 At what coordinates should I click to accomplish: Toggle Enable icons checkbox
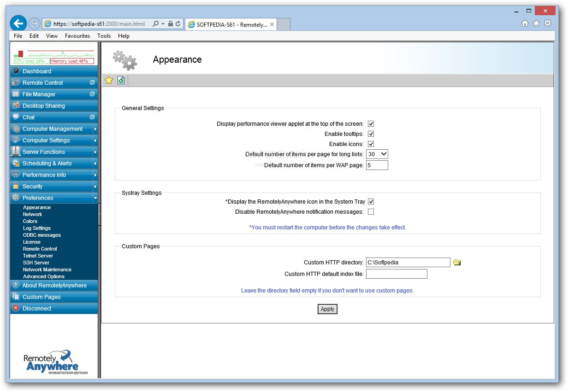(371, 144)
